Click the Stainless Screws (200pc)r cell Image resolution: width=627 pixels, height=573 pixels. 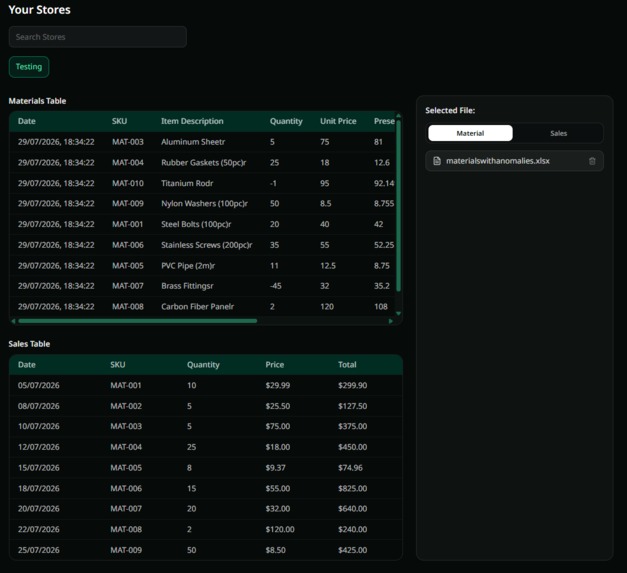[207, 245]
